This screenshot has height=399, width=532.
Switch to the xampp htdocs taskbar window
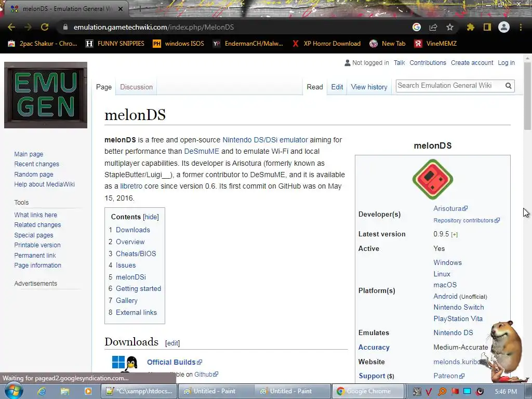point(139,391)
